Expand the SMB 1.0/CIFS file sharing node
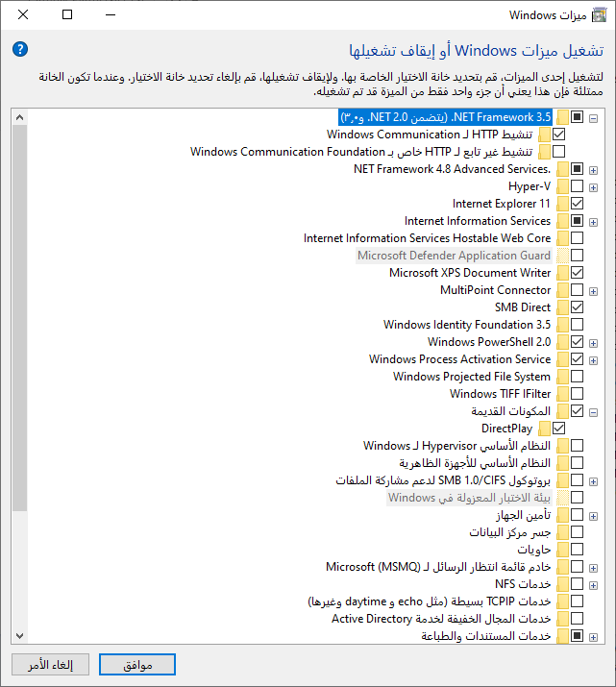The image size is (616, 687). tap(593, 482)
